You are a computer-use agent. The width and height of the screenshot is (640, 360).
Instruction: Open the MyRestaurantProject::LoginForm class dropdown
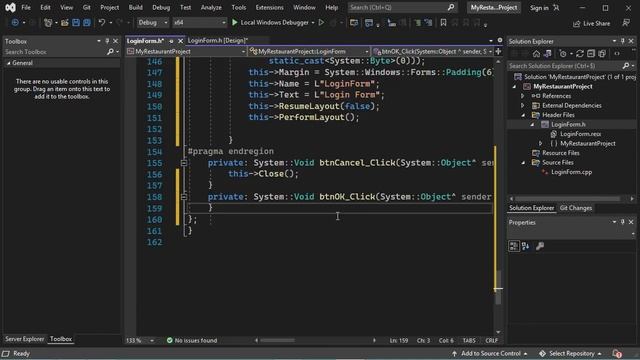point(309,51)
